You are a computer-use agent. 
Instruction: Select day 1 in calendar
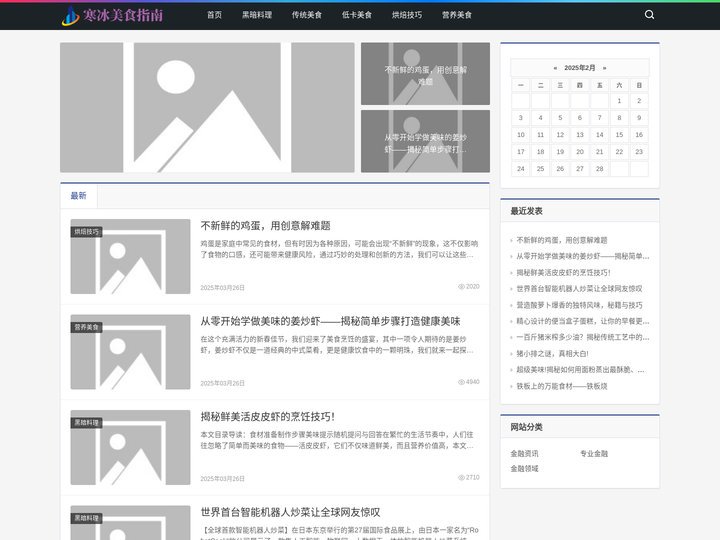coord(619,101)
